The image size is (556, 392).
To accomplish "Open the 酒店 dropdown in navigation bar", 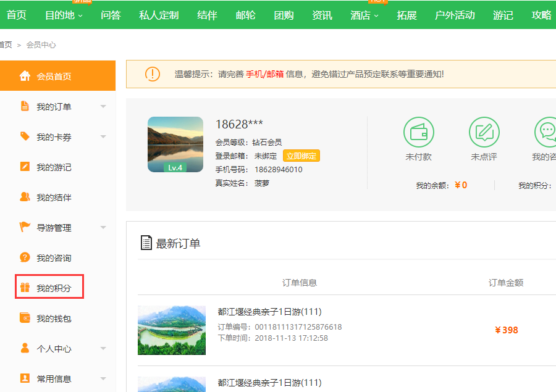I will point(364,15).
